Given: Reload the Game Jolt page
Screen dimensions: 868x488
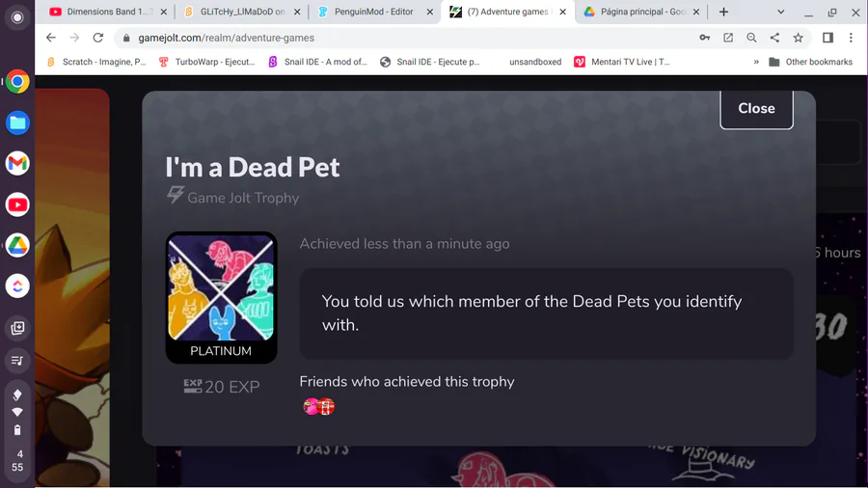Looking at the screenshot, I should tap(98, 38).
